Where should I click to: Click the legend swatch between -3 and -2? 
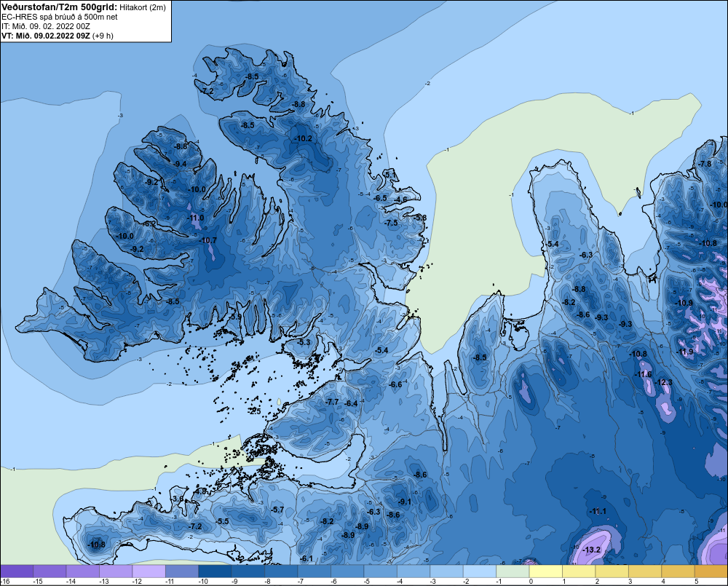coord(447,571)
